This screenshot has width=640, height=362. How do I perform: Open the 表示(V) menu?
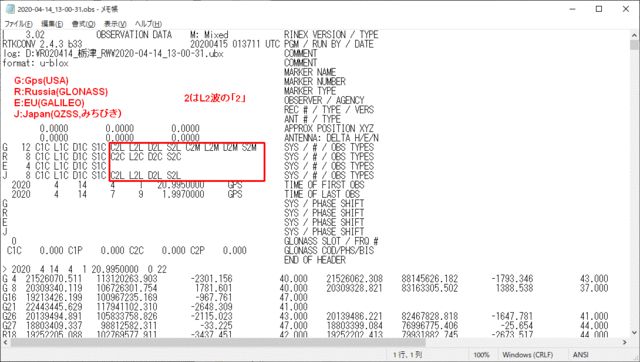pyautogui.click(x=115, y=24)
